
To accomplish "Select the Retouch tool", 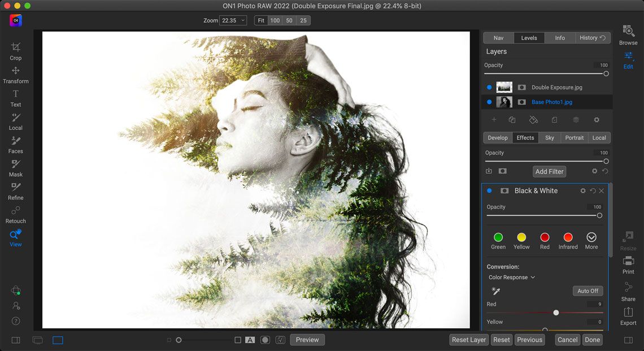I will [15, 214].
